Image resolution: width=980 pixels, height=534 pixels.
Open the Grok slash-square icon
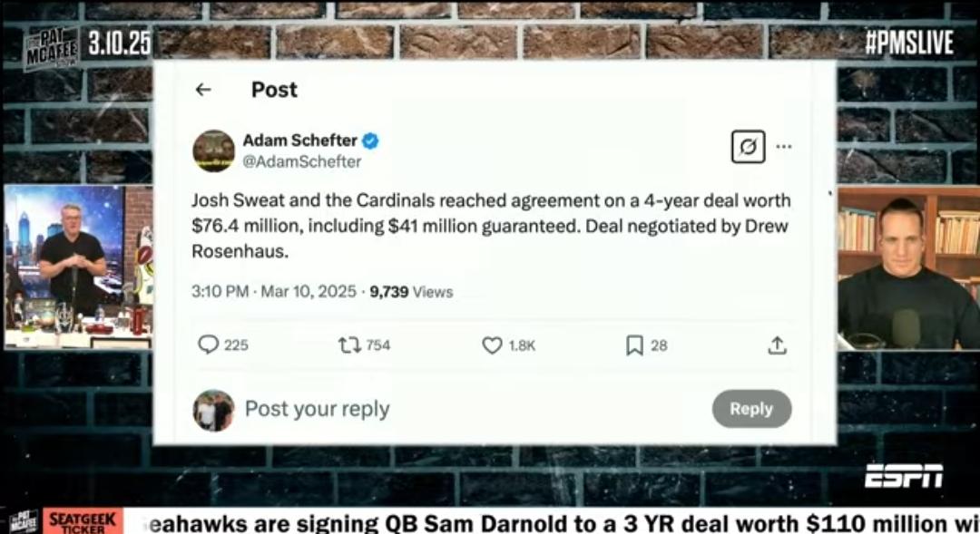748,147
